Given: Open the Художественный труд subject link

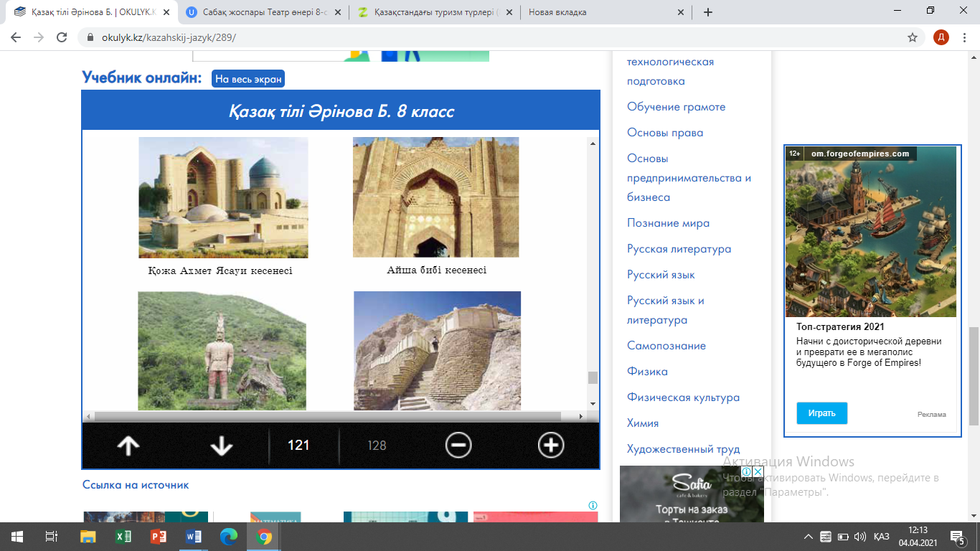Looking at the screenshot, I should click(683, 449).
